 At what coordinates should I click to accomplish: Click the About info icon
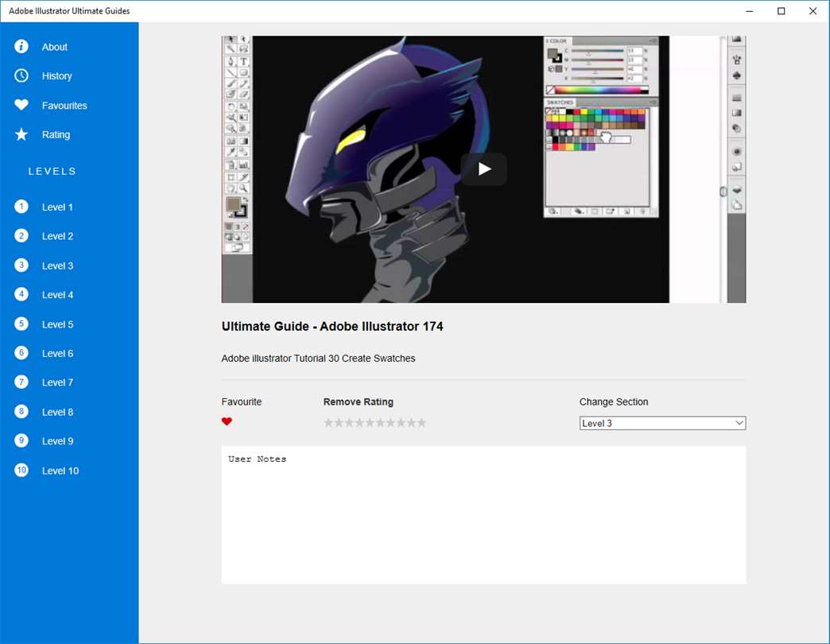coord(21,47)
